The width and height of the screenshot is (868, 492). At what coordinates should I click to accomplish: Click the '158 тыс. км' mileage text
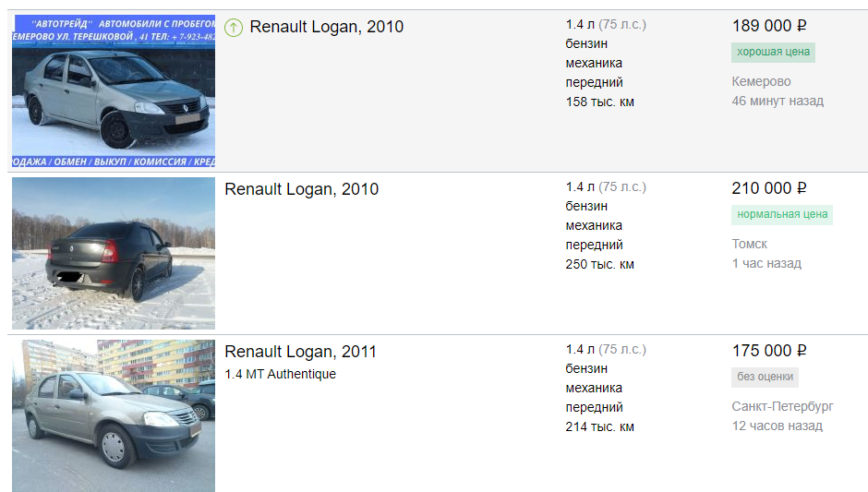[x=599, y=102]
